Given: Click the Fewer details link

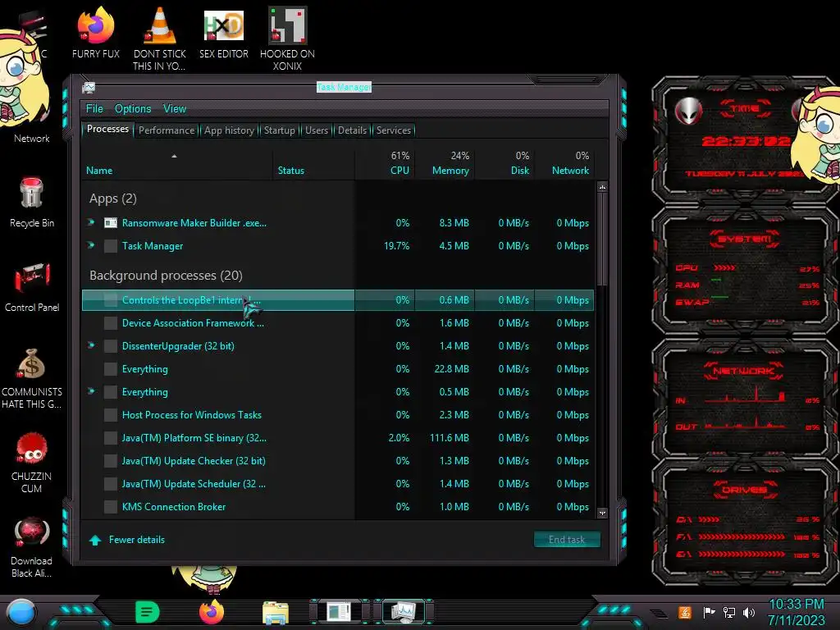Looking at the screenshot, I should (x=137, y=540).
